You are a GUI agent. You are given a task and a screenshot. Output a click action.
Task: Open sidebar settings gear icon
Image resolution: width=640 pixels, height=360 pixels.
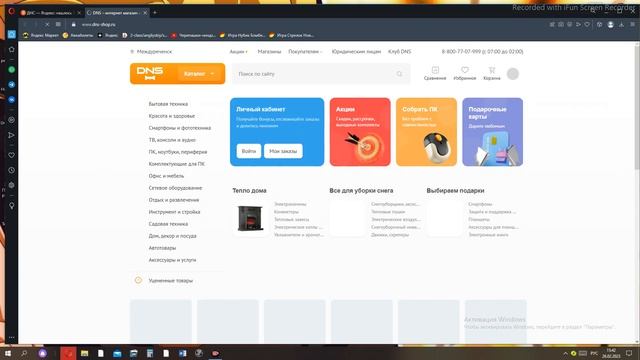11,185
